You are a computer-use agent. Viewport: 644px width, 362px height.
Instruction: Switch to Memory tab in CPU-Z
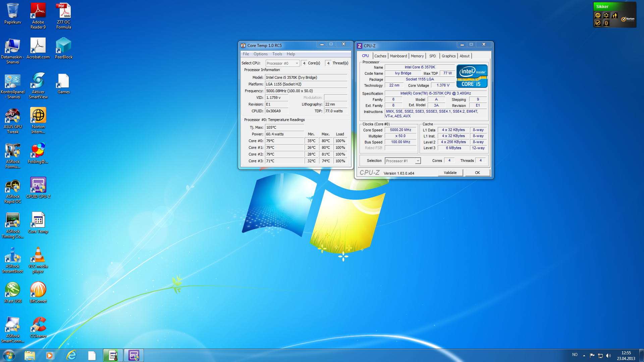pos(417,56)
